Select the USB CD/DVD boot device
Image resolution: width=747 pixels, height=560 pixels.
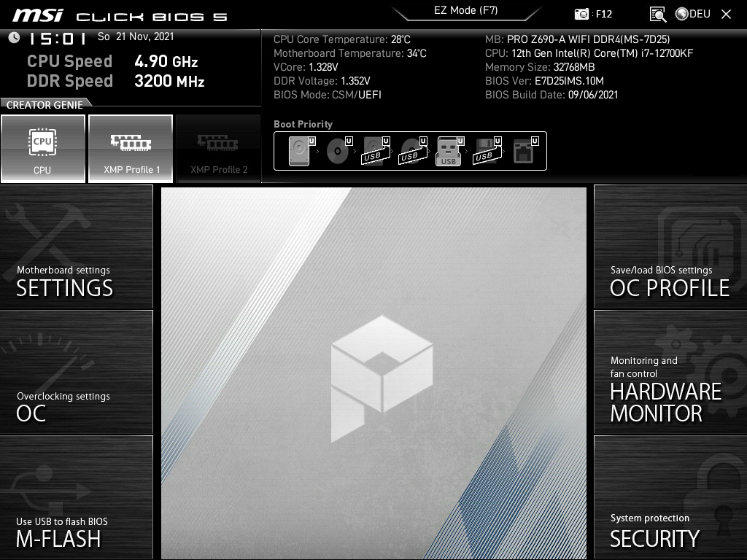point(413,151)
